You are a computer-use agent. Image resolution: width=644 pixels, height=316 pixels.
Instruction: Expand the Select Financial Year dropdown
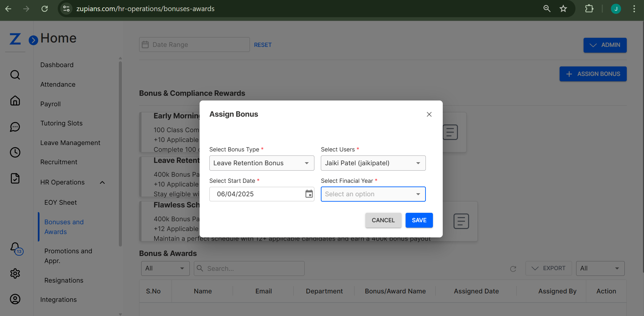click(x=373, y=194)
